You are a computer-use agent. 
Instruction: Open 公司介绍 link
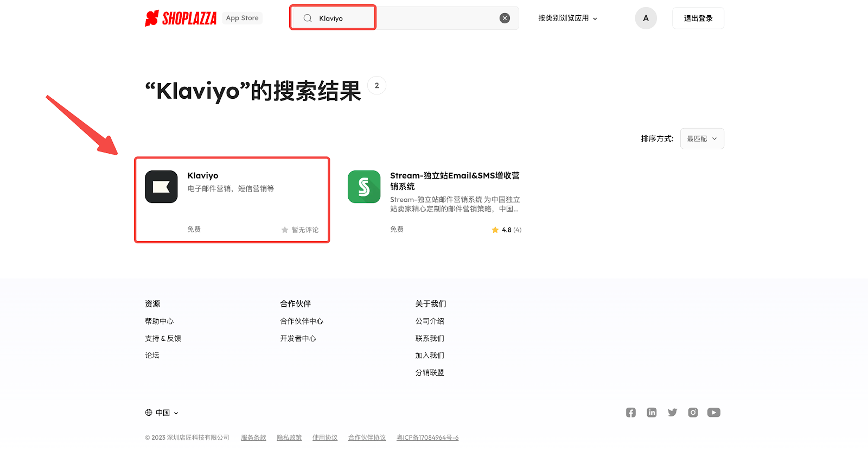pyautogui.click(x=430, y=321)
